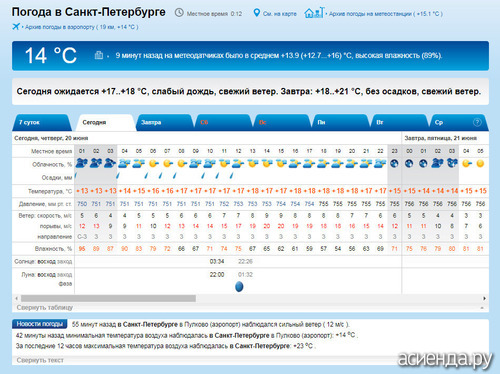Click the scrollbar left arrow
The width and height of the screenshot is (500, 374).
[16, 298]
